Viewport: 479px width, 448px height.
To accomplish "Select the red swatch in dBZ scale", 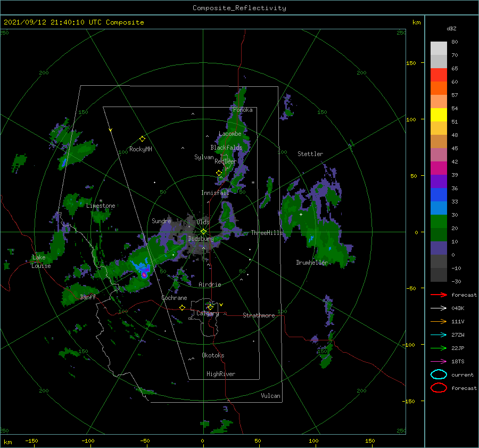I will (x=439, y=75).
